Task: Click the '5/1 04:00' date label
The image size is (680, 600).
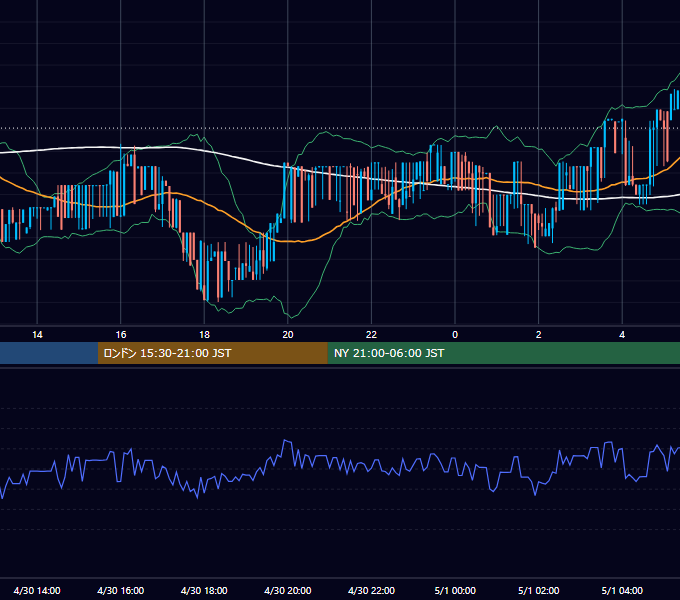Action: (x=622, y=590)
